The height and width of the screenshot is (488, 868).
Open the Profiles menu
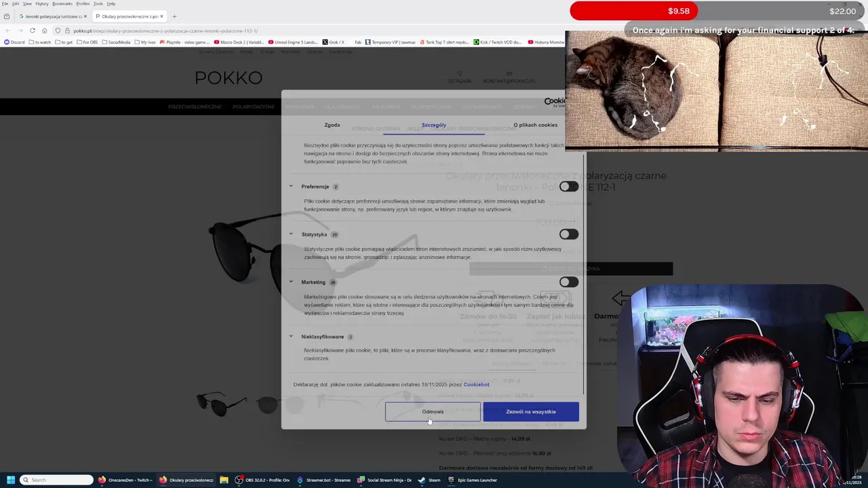pyautogui.click(x=83, y=3)
